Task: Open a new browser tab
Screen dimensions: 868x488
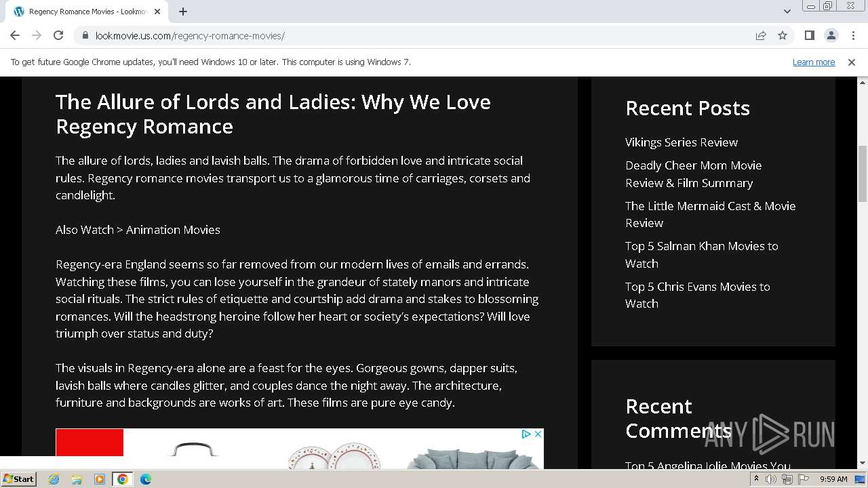Action: pyautogui.click(x=183, y=12)
